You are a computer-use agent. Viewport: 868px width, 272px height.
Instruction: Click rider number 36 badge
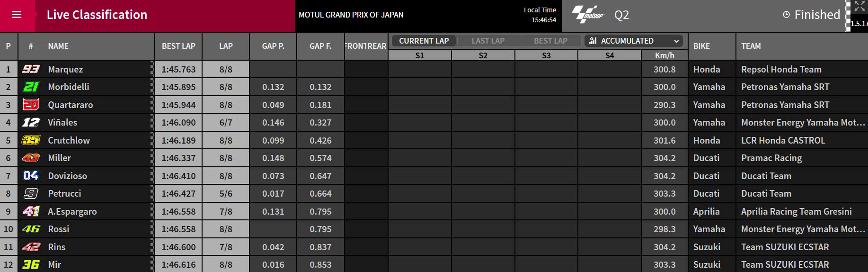click(31, 264)
